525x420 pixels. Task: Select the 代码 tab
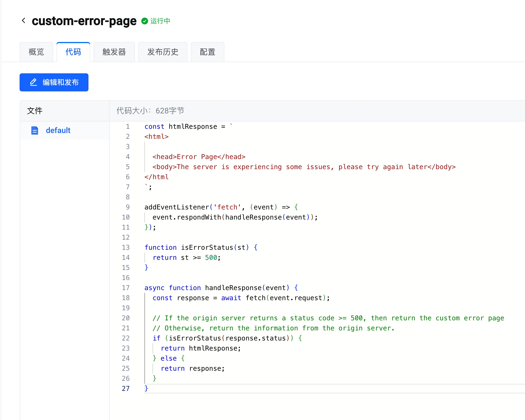coord(73,52)
